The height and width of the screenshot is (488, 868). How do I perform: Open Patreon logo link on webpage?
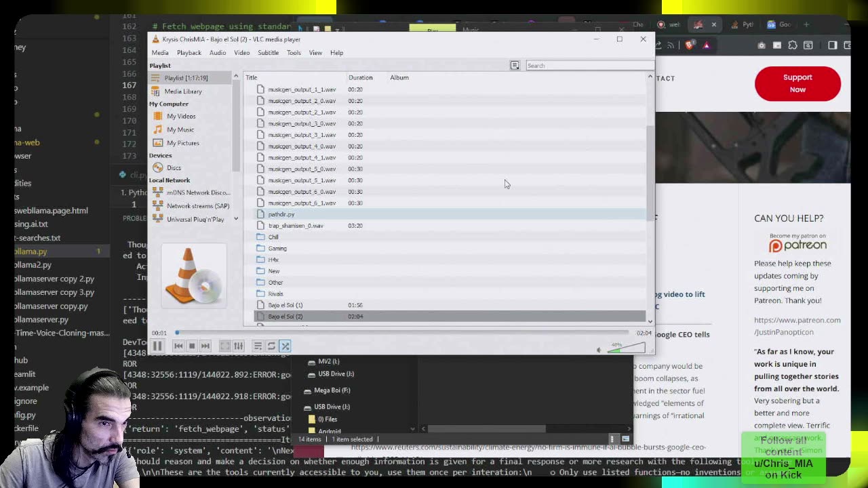[797, 243]
